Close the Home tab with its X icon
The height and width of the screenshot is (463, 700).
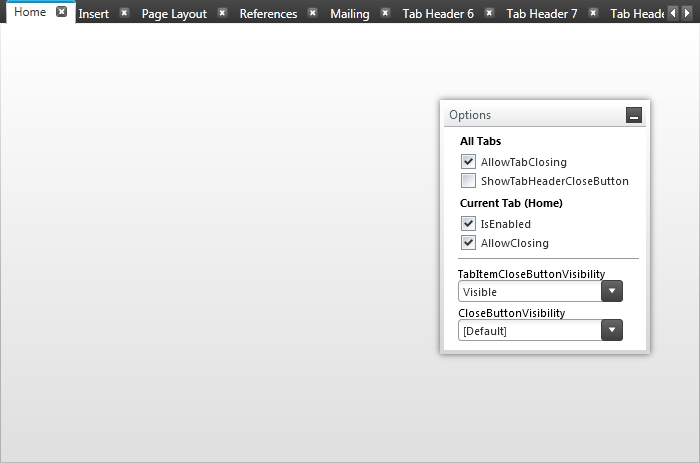62,12
